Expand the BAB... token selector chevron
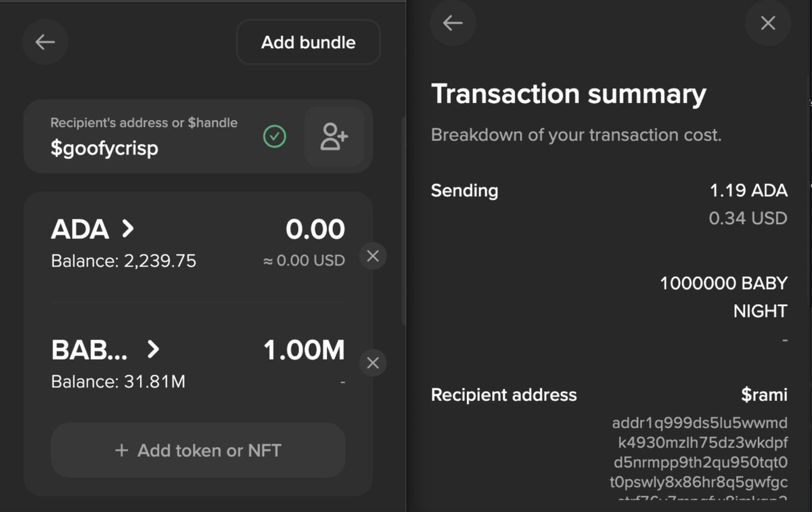 click(154, 349)
